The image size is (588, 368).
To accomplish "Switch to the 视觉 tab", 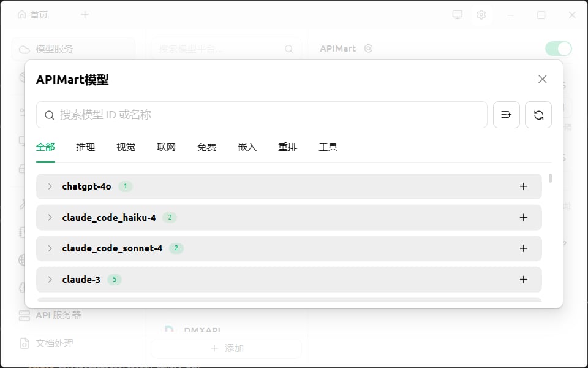I will (126, 147).
